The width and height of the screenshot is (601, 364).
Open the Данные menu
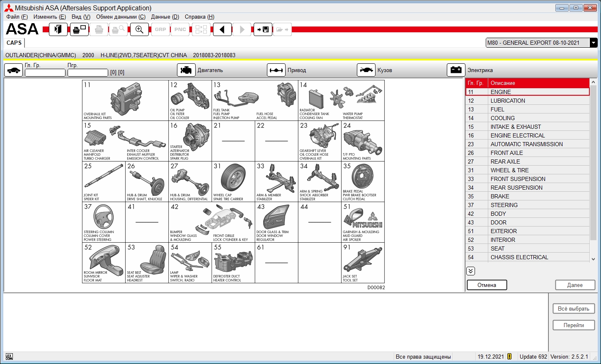tap(165, 17)
